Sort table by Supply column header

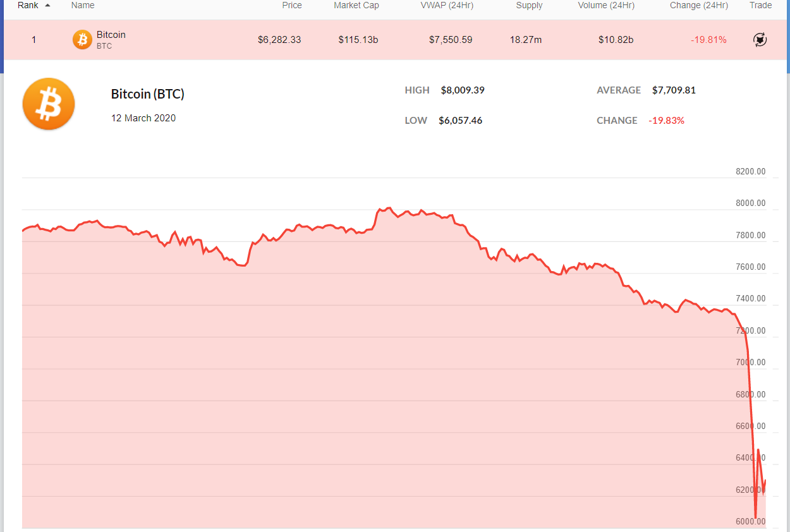529,5
